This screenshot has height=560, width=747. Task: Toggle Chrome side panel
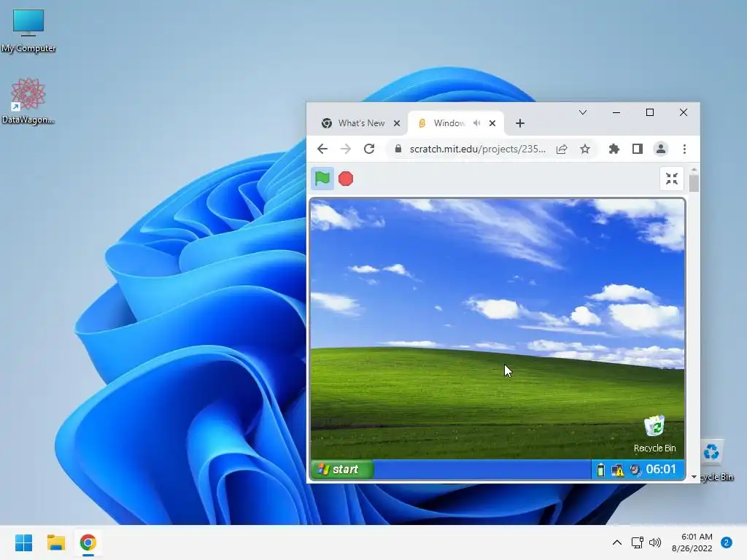[x=638, y=149]
